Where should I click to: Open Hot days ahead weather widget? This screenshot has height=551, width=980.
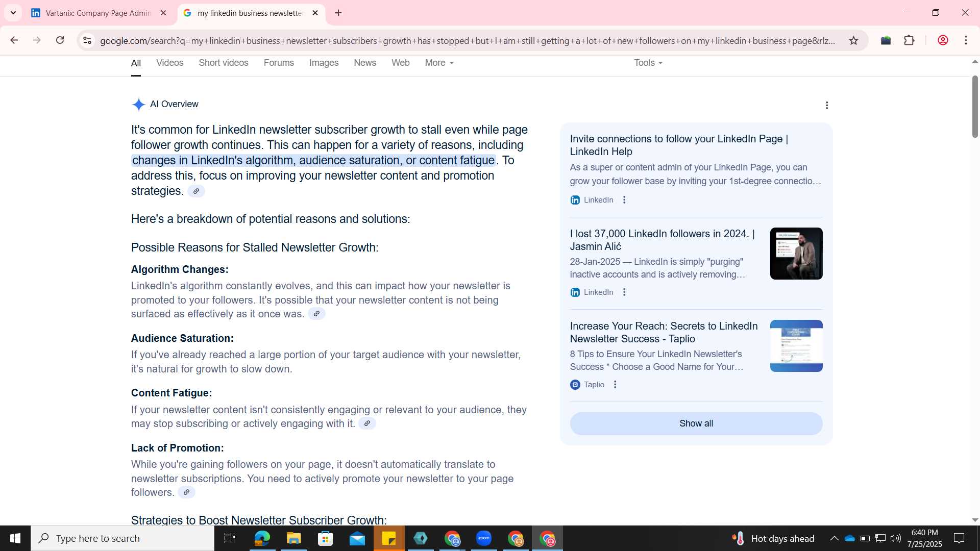(773, 538)
